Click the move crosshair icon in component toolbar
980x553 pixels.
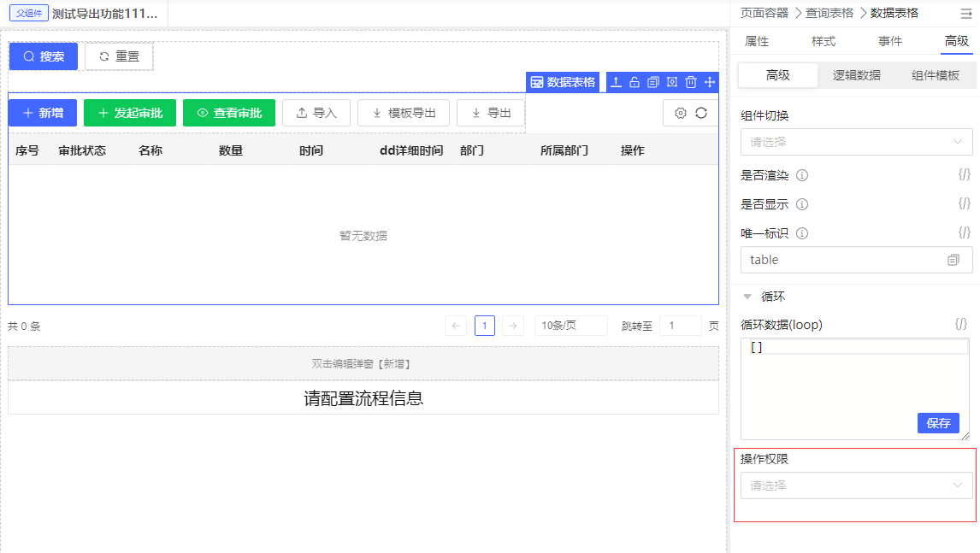710,82
